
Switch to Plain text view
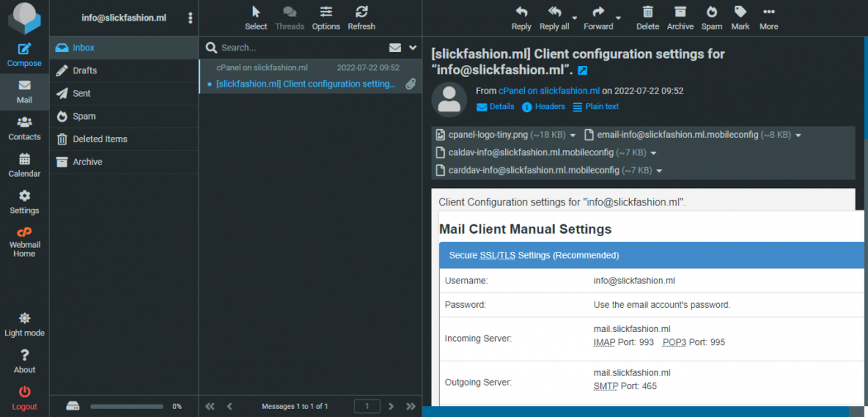(596, 107)
